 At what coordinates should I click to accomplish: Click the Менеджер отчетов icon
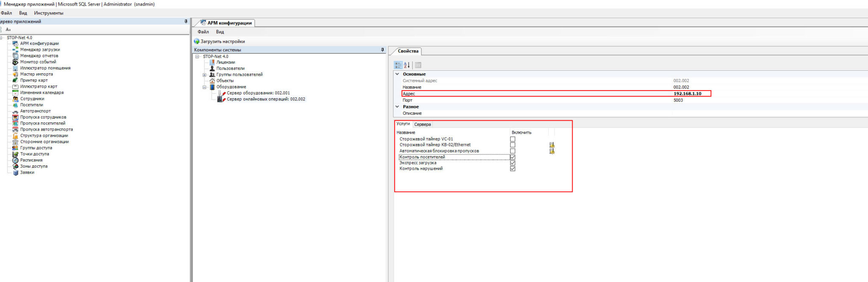click(x=15, y=56)
